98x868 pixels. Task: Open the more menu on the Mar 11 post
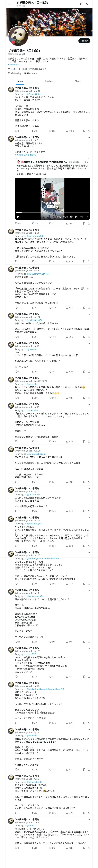tap(89, 88)
